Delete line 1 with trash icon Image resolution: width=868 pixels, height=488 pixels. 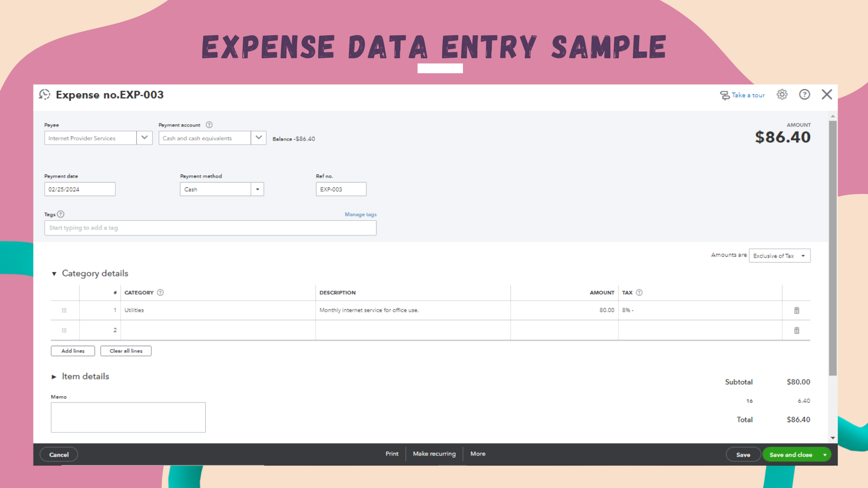click(797, 310)
